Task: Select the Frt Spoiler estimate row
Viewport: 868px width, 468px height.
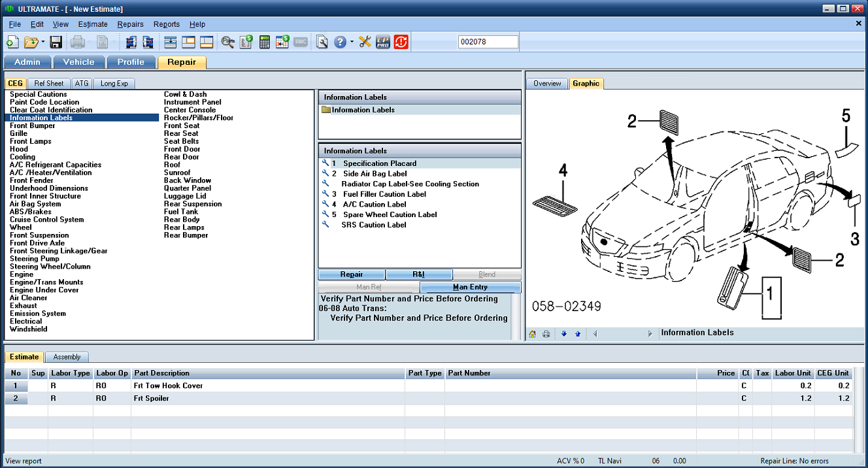Action: coord(428,398)
